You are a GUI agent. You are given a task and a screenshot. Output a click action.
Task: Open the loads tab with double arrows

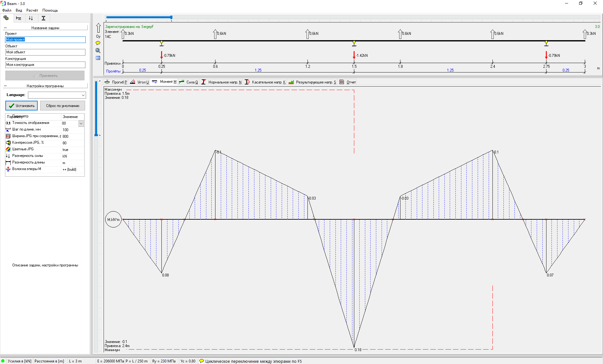[x=31, y=18]
